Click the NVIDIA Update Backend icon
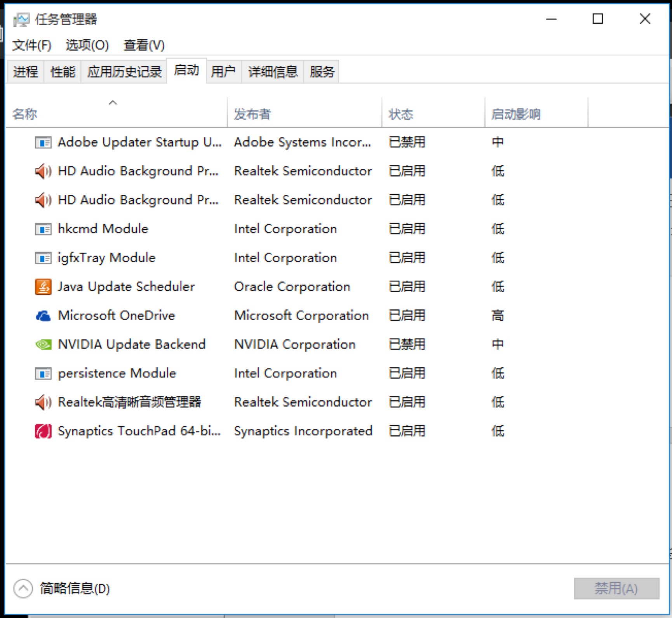Viewport: 672px width, 618px height. coord(43,345)
